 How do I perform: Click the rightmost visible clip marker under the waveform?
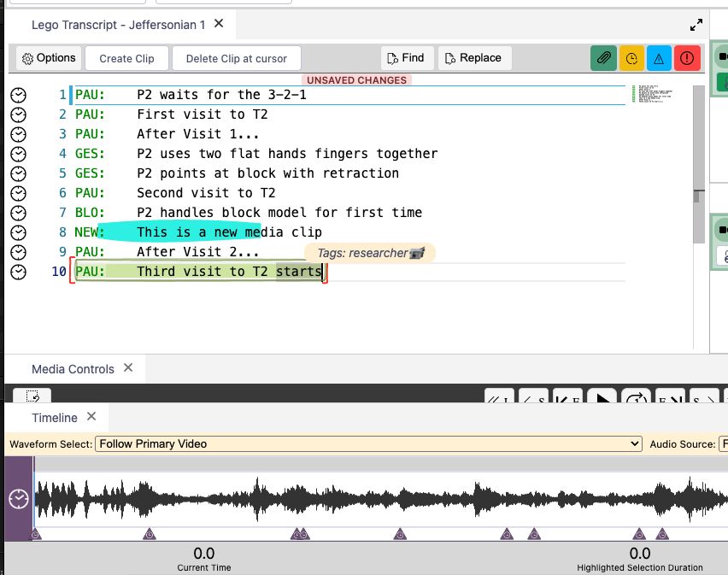click(x=661, y=534)
